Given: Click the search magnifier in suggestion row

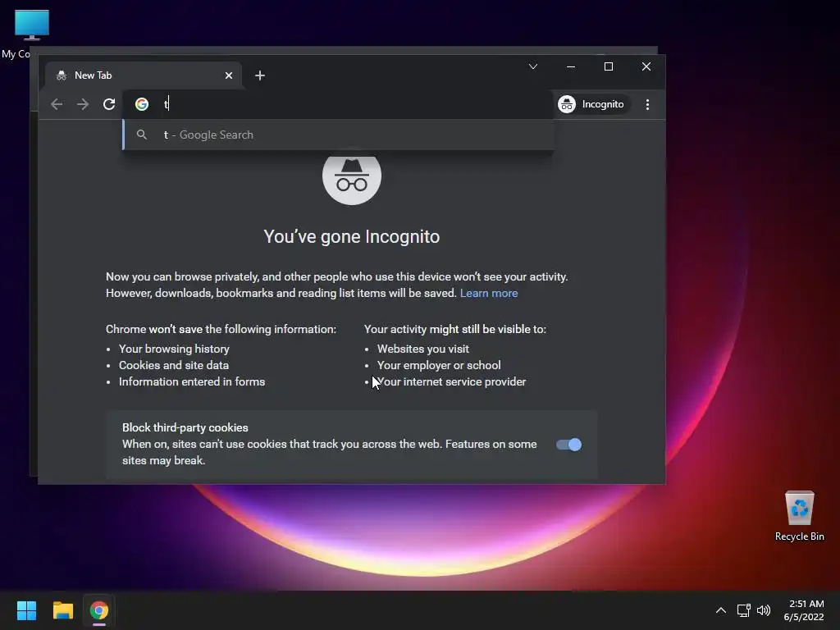Looking at the screenshot, I should (141, 135).
